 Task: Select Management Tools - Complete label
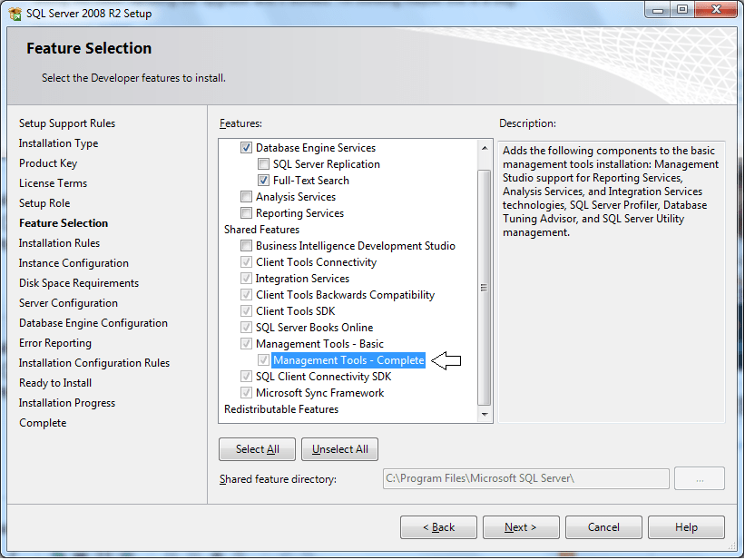(x=348, y=360)
